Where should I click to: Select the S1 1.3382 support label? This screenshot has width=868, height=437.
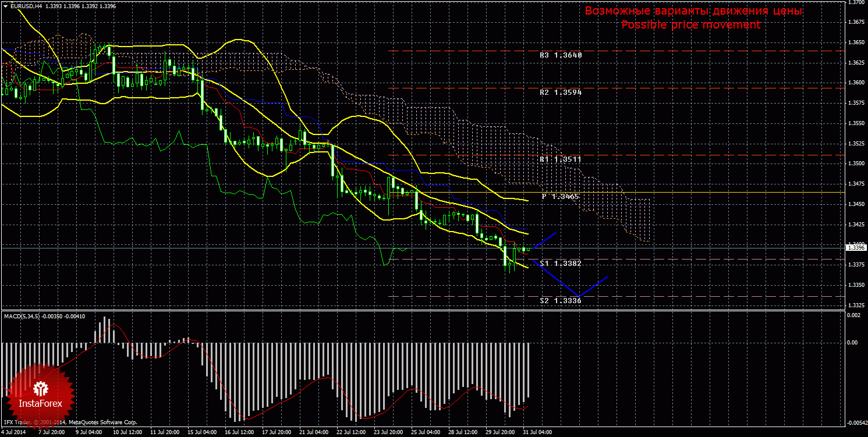[x=560, y=264]
